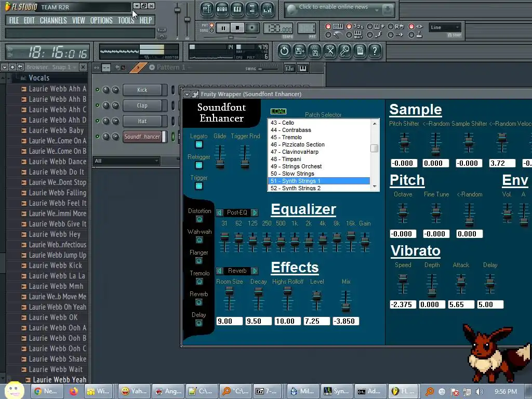The width and height of the screenshot is (532, 399).
Task: Enable the Wah-wah effect switch
Action: tap(199, 240)
